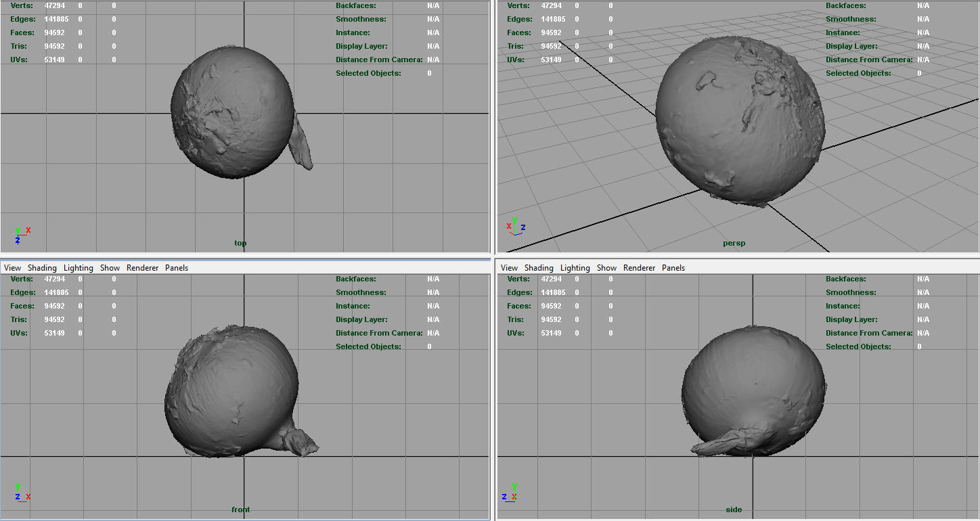Click the XYZ axis gizmo in the top view
The height and width of the screenshot is (521, 980).
point(22,235)
